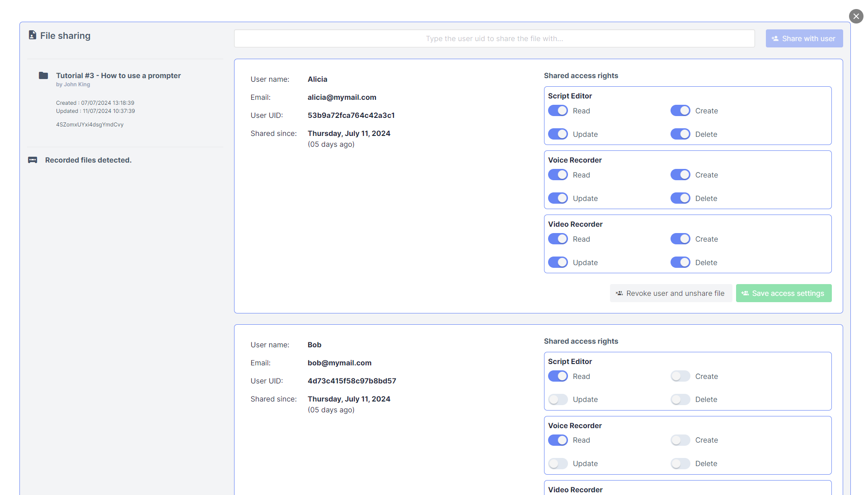This screenshot has height=495, width=868.
Task: Click the by John King author text
Action: click(73, 84)
